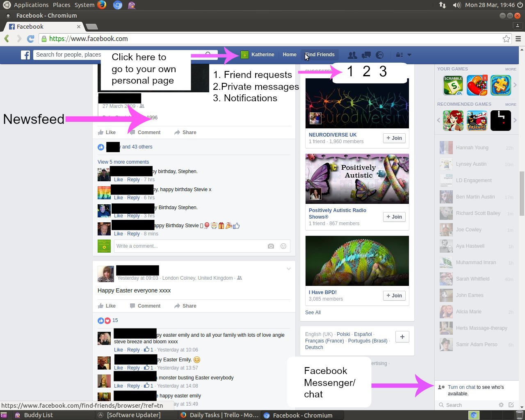Click Turn on chat link
525x420 pixels.
(x=461, y=387)
